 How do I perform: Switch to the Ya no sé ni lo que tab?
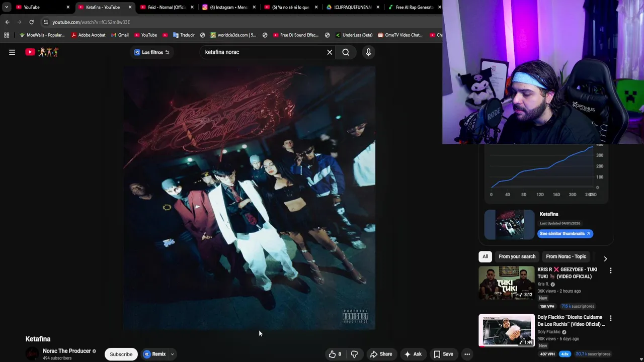coord(291,7)
